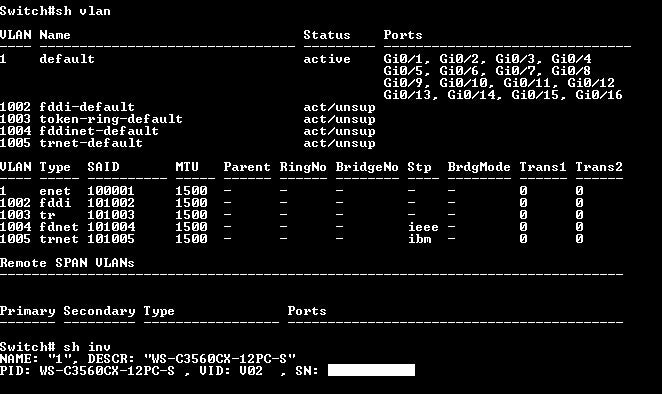Select port 'Gi0/7'
662x394 pixels.
pyautogui.click(x=516, y=71)
